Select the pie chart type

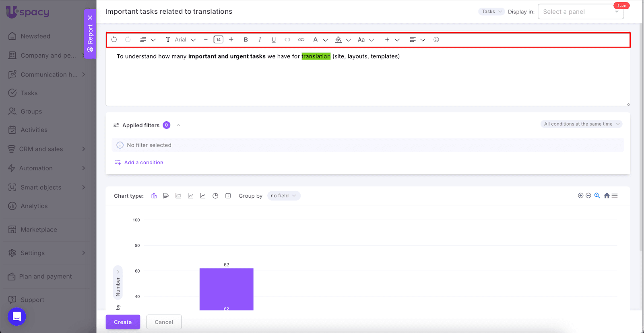tap(215, 196)
